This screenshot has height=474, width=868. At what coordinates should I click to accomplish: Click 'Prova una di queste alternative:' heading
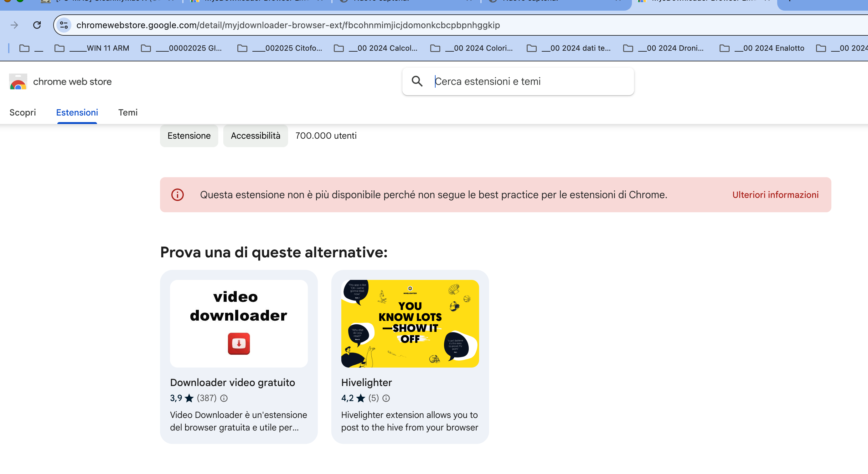[x=274, y=252]
